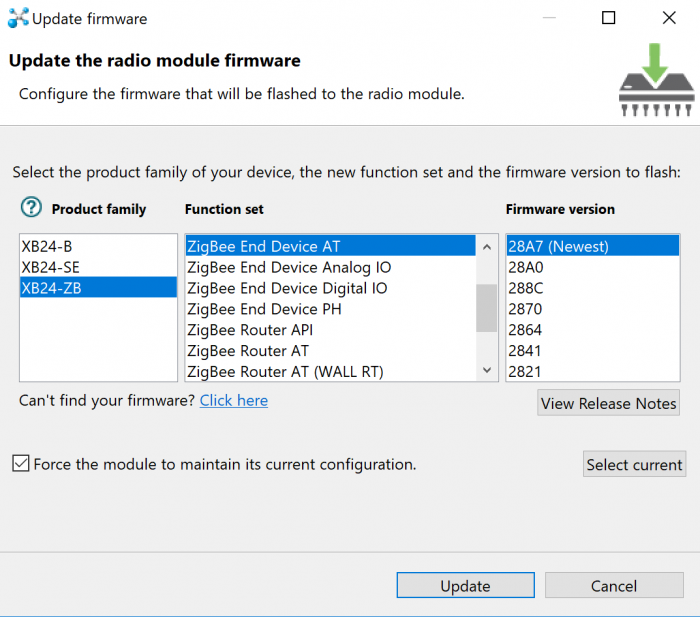Start flashing with the Update button

[x=466, y=585]
